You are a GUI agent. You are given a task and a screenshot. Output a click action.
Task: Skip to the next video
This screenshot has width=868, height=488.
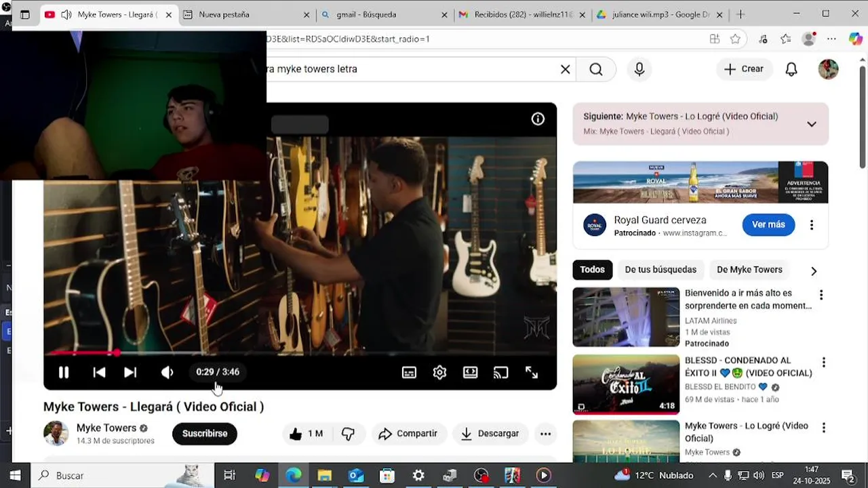click(130, 372)
